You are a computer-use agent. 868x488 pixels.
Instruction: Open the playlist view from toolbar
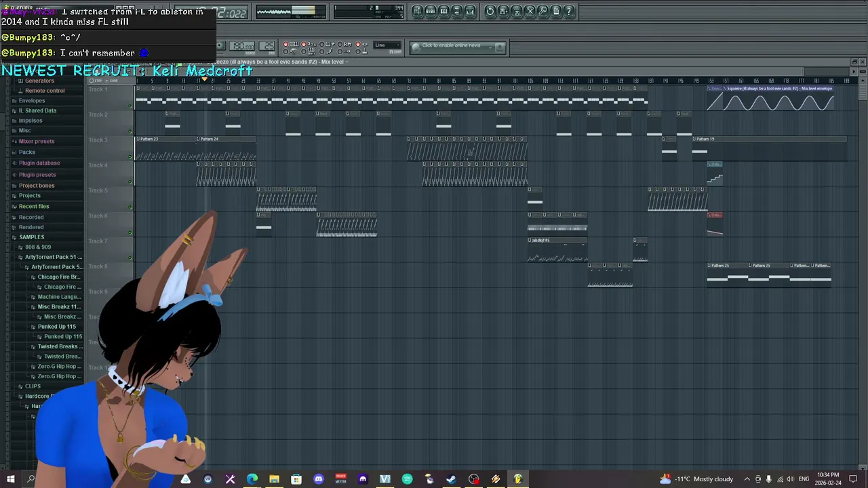417,11
